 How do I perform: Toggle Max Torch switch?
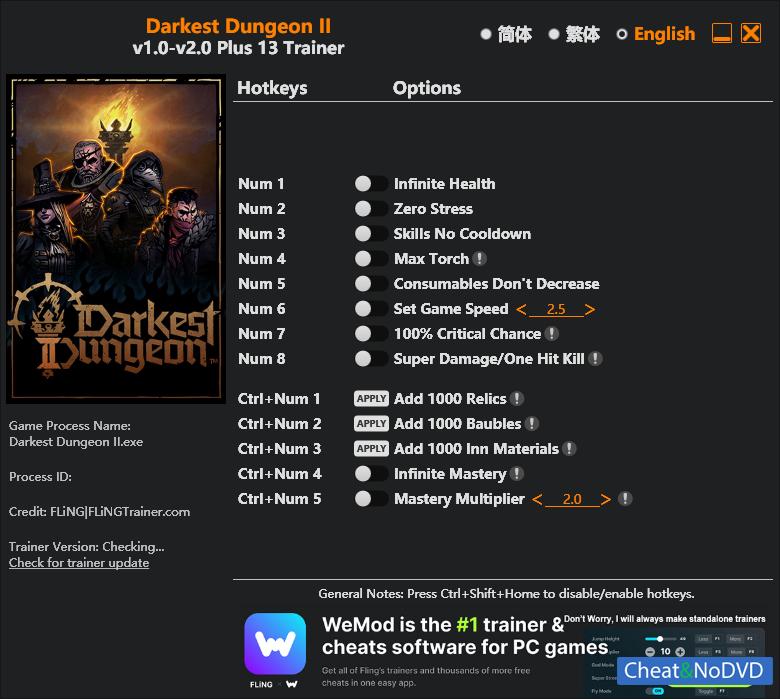tap(371, 258)
